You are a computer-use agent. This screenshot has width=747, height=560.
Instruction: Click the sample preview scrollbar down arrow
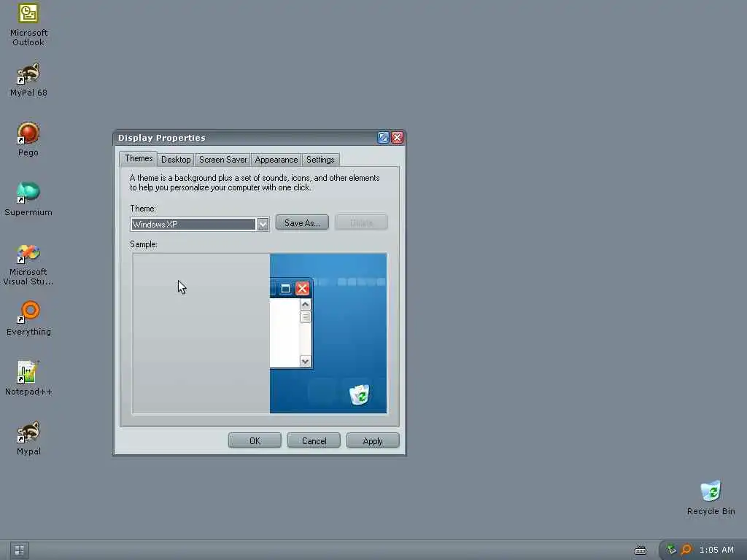click(x=306, y=362)
